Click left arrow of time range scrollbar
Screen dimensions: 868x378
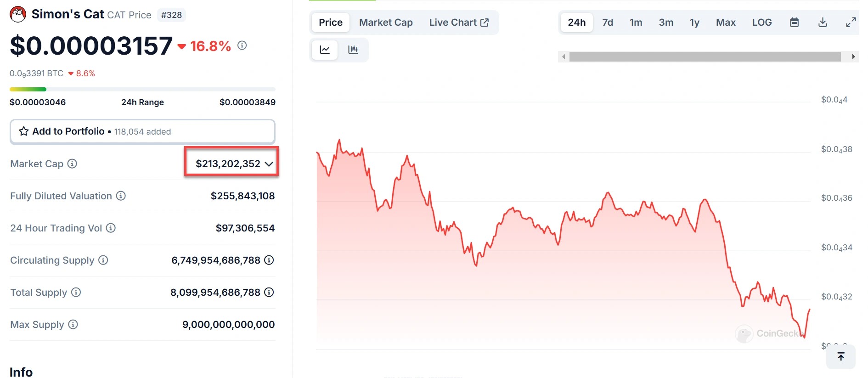click(x=564, y=57)
